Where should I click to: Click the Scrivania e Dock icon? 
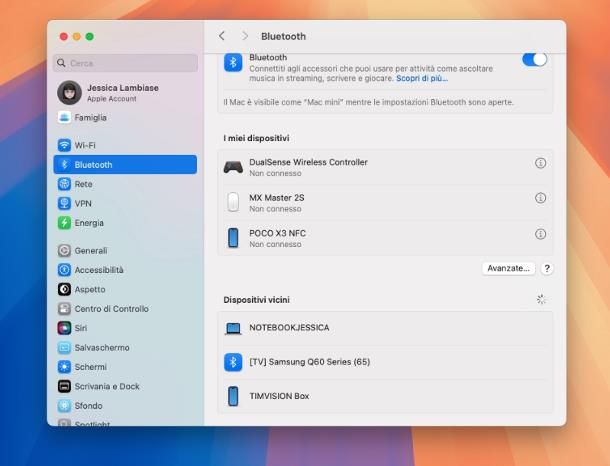tap(64, 386)
